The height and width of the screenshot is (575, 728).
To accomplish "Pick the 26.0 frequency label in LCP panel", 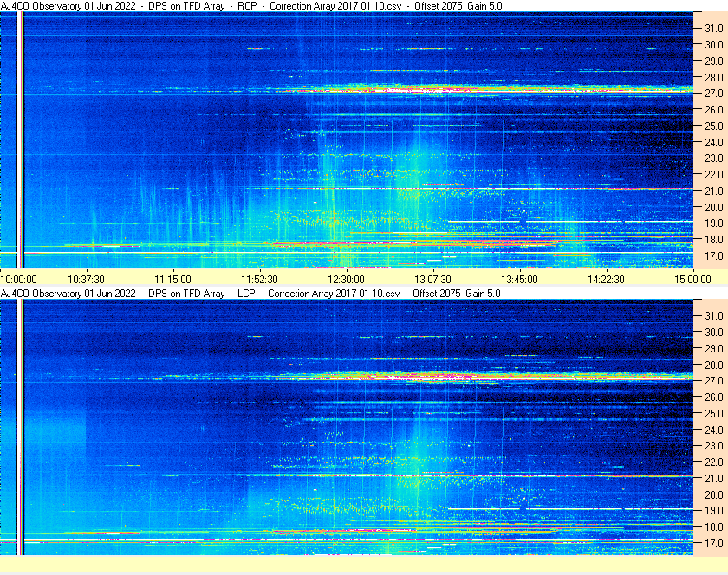I will point(714,397).
